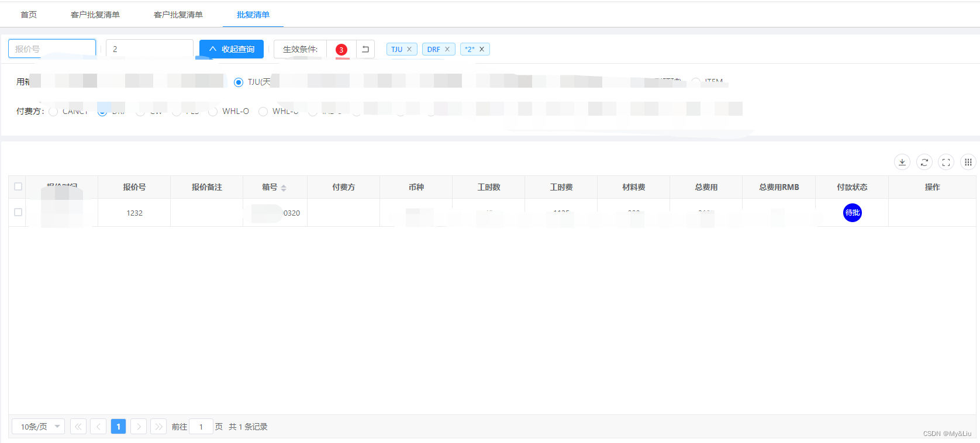The height and width of the screenshot is (443, 980).
Task: Click the search field containing 2
Action: tap(150, 49)
